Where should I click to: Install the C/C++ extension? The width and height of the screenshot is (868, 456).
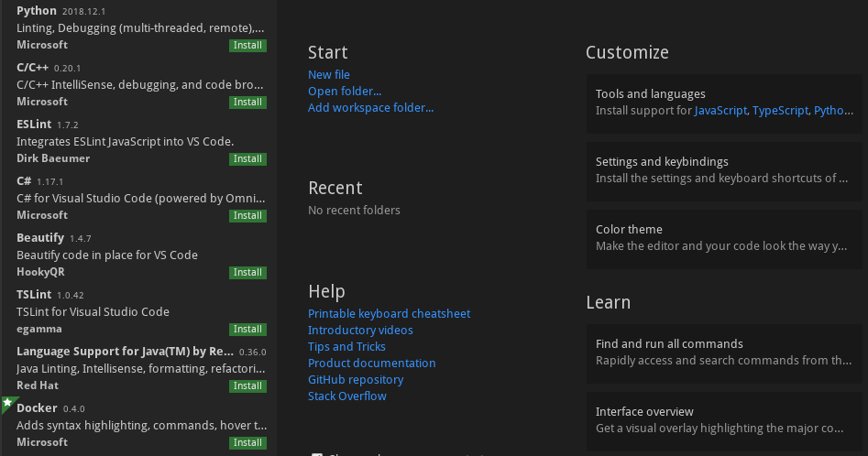tap(247, 103)
